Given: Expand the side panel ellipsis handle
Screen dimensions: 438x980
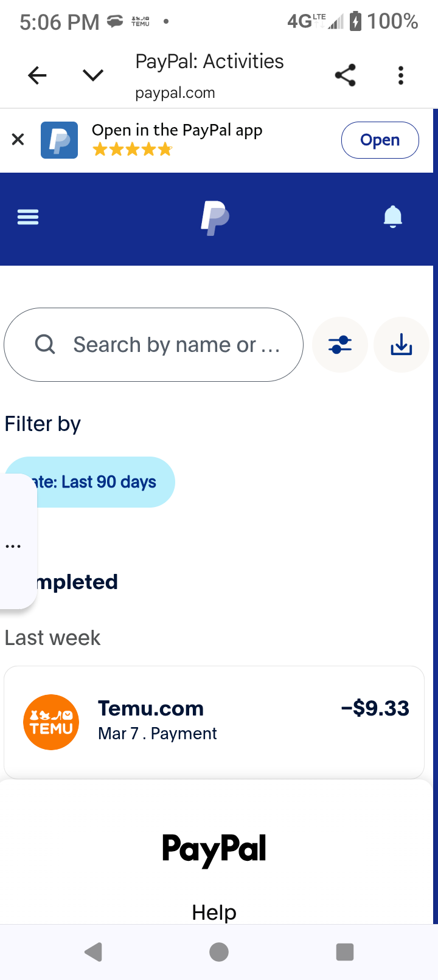Looking at the screenshot, I should 13,546.
